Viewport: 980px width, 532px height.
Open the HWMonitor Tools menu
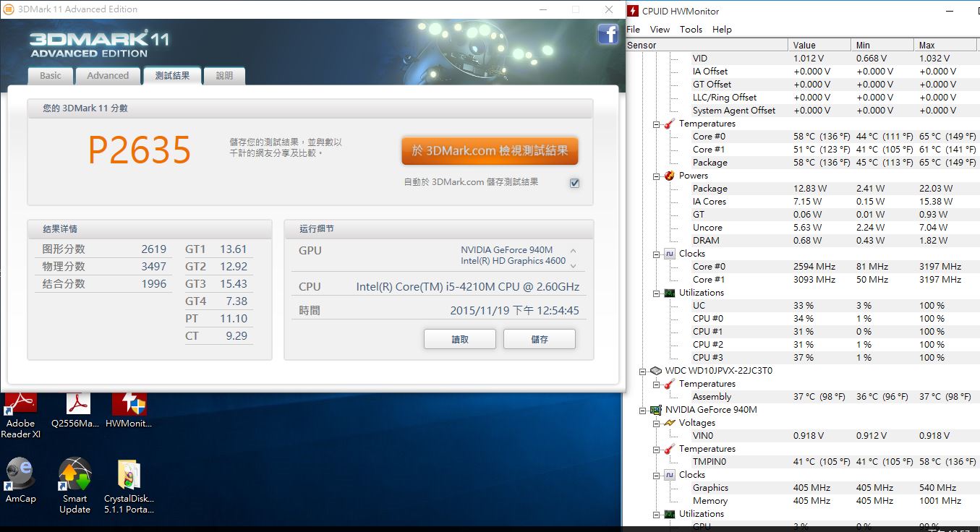tap(691, 30)
